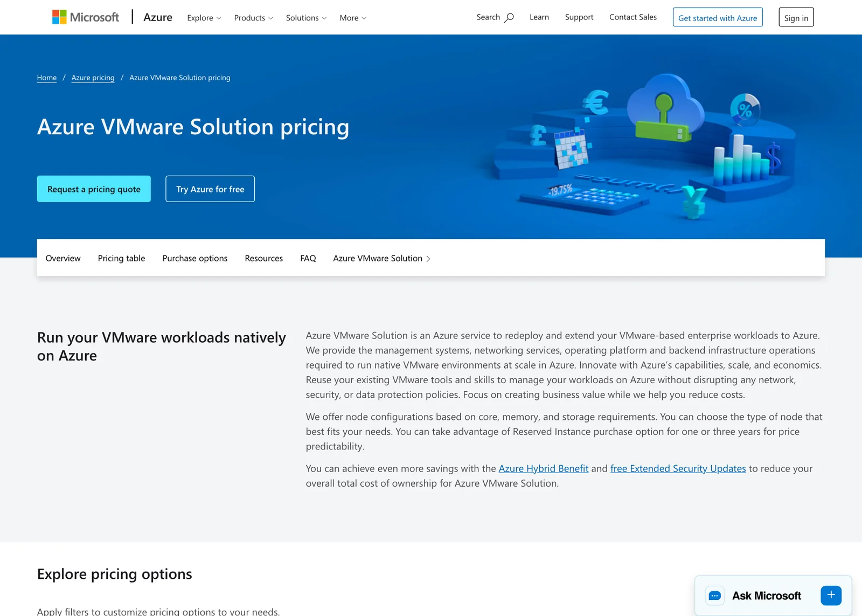Click the Explore pricing options heading

tap(115, 574)
